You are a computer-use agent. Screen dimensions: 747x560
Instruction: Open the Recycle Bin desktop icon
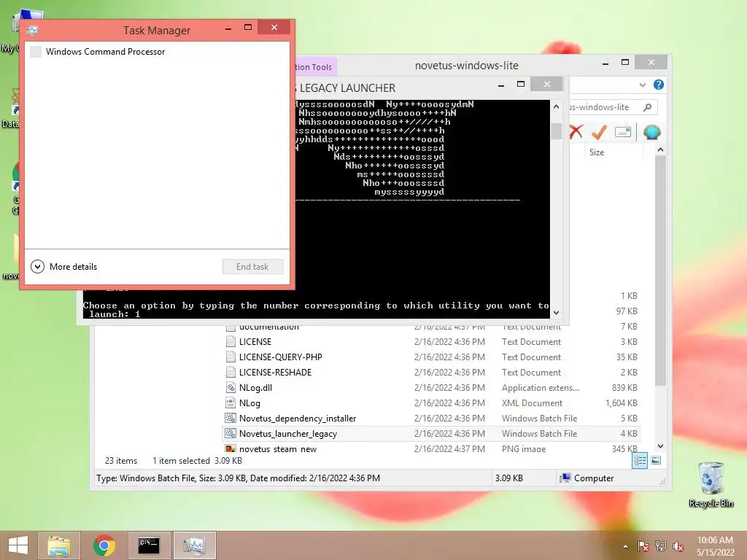click(711, 484)
